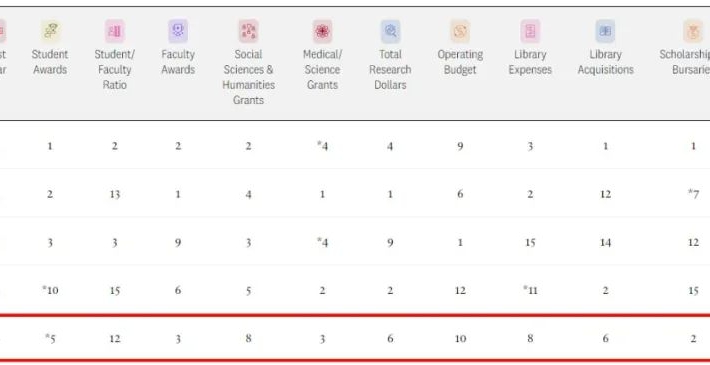
Task: Click the Student/Faculty Ratio icon
Action: (115, 31)
